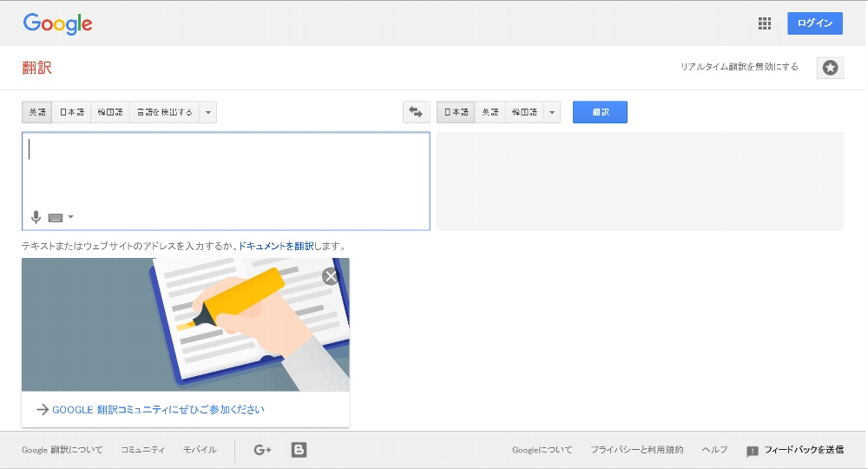Close the community promo card
The height and width of the screenshot is (469, 868).
point(331,276)
